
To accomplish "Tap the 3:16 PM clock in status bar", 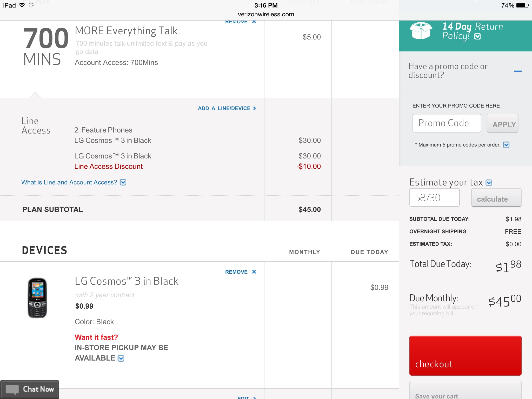I will 266,5.
